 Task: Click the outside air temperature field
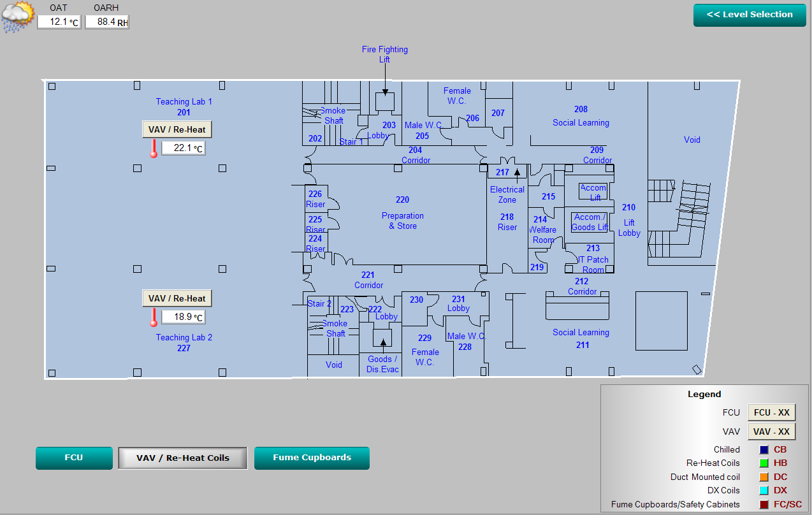coord(59,22)
